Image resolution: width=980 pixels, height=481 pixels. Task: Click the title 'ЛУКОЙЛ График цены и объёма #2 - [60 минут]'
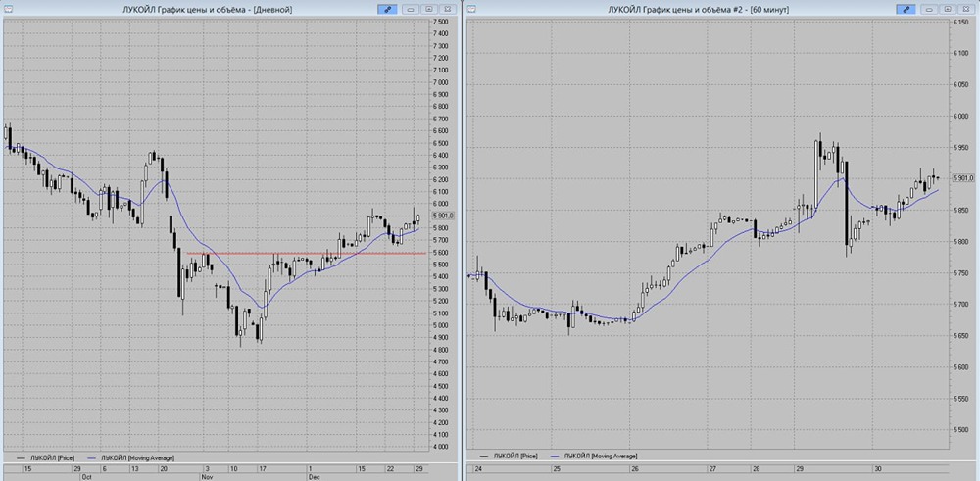[x=698, y=10]
